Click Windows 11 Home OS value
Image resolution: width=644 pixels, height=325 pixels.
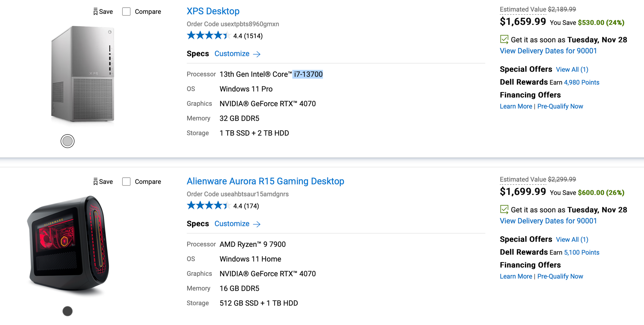click(x=250, y=259)
